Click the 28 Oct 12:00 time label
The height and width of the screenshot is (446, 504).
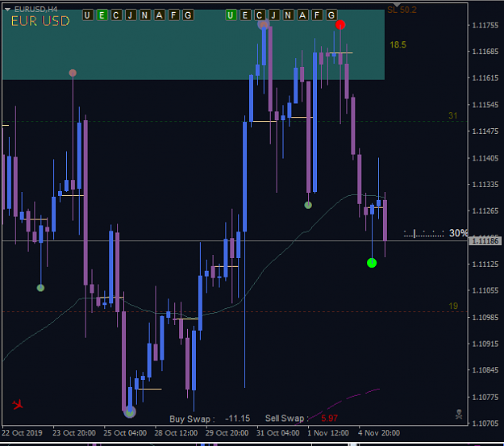[x=176, y=433]
